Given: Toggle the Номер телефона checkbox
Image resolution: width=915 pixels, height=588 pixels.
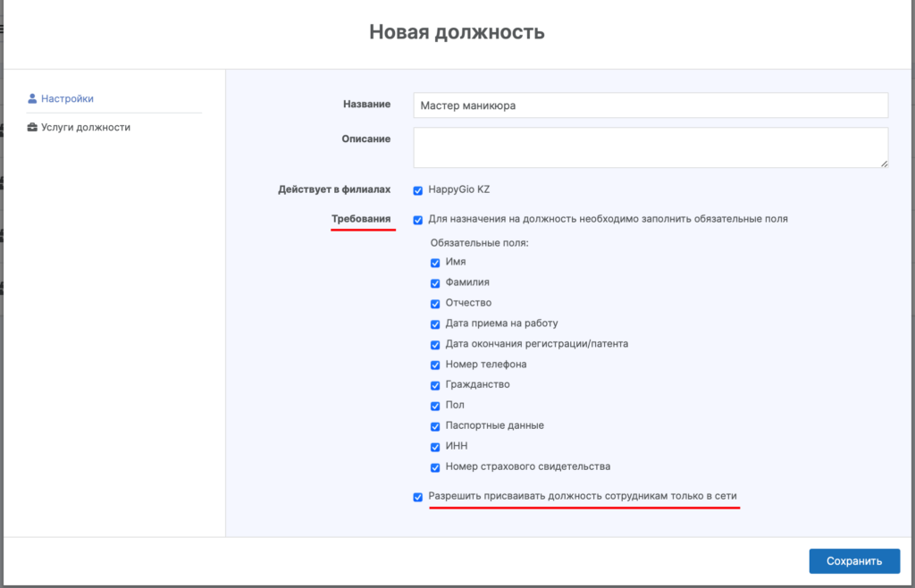Looking at the screenshot, I should point(435,365).
